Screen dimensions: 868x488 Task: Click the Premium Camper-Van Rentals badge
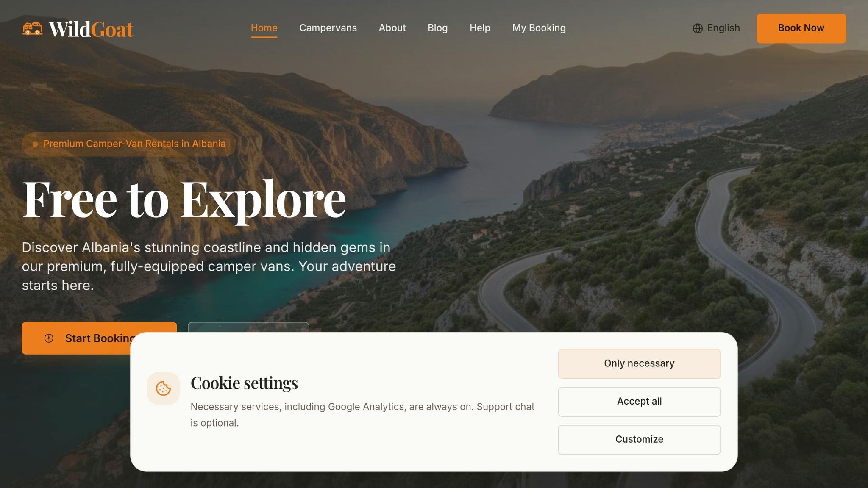click(129, 144)
